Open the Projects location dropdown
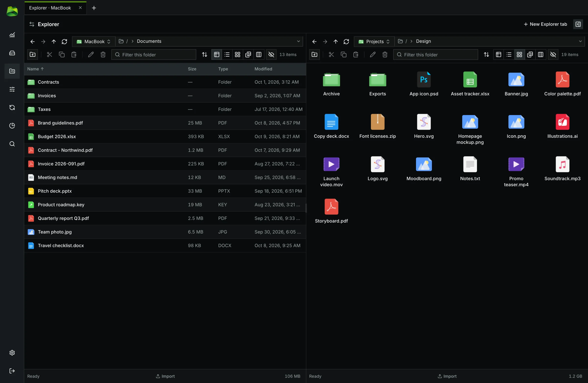Viewport: 588px width, 383px height. [x=374, y=41]
